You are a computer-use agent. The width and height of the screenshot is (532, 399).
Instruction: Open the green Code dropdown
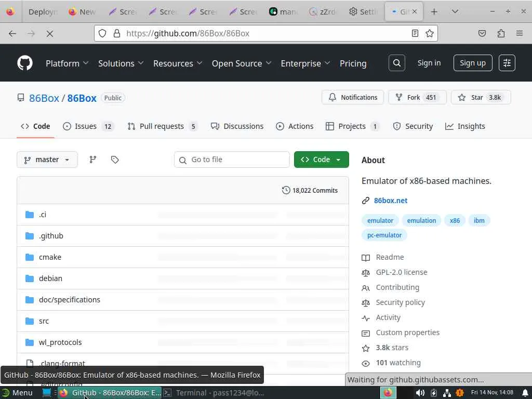coord(321,159)
